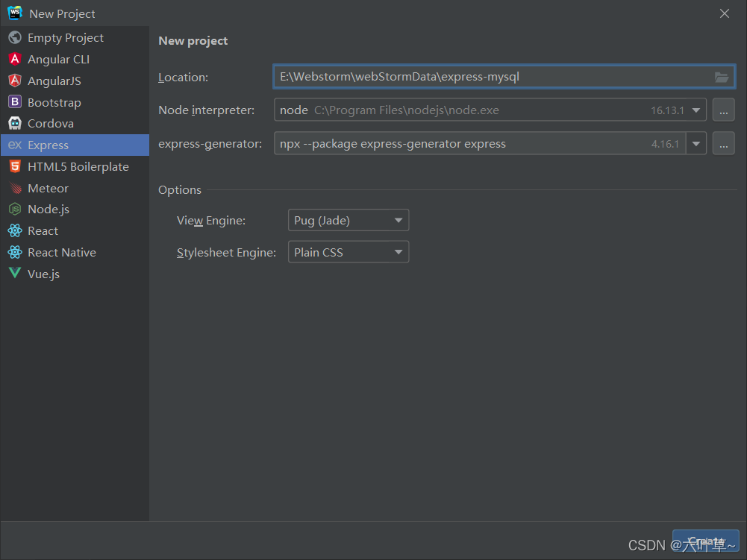
Task: Open folder browser for Location
Action: pos(721,77)
